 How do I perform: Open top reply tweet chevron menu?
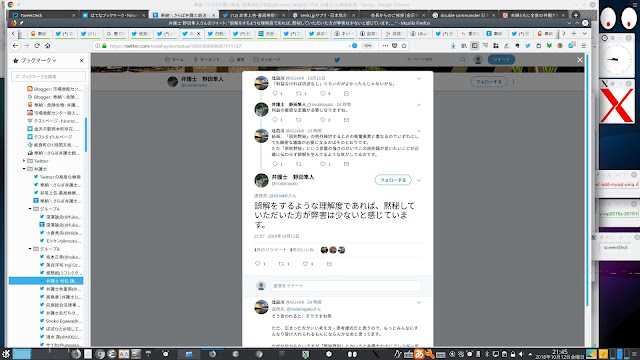pyautogui.click(x=419, y=78)
